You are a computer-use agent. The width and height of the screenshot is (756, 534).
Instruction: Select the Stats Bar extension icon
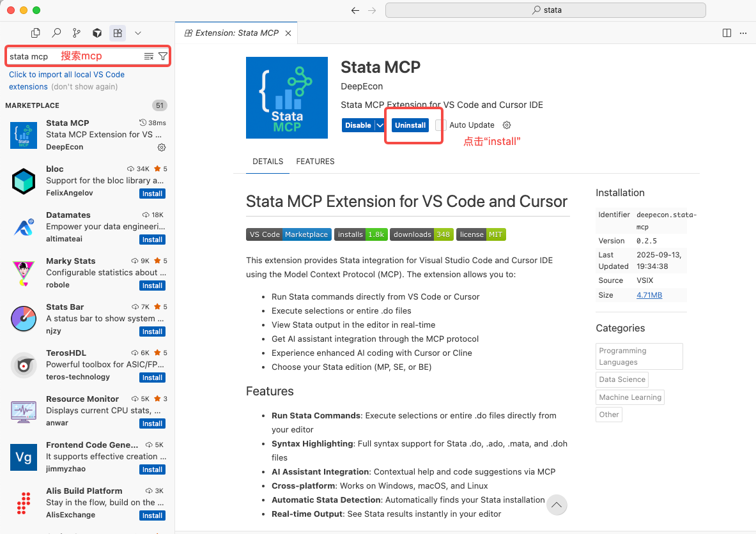(24, 319)
